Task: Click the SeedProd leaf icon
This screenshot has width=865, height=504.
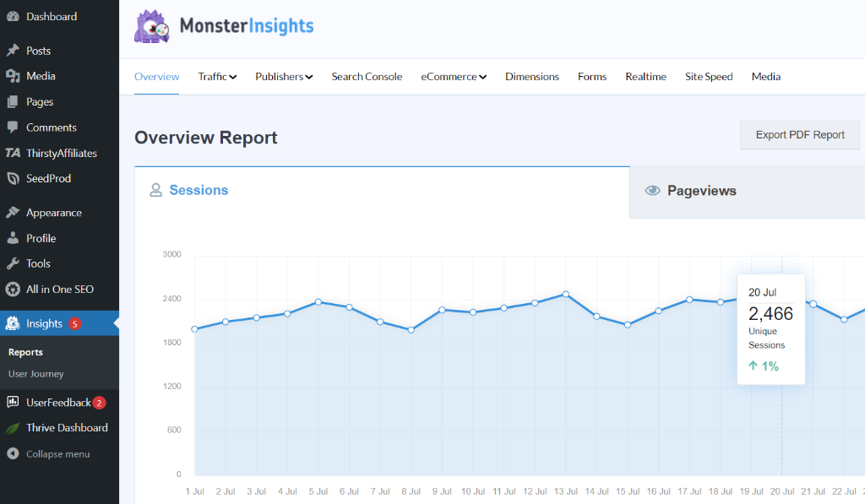Action: (13, 178)
